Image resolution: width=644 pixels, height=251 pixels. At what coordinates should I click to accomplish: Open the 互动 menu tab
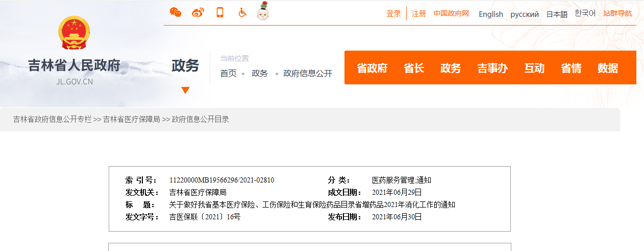tap(534, 68)
